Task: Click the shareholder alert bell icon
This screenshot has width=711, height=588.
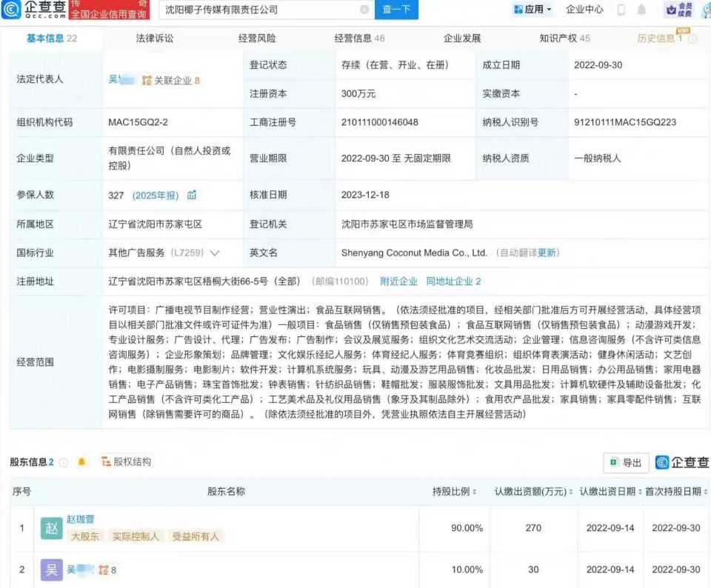Action: [x=81, y=462]
